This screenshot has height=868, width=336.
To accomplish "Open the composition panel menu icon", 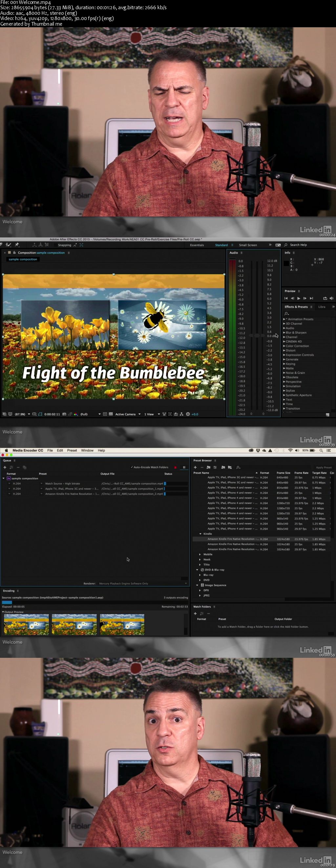I will (69, 253).
